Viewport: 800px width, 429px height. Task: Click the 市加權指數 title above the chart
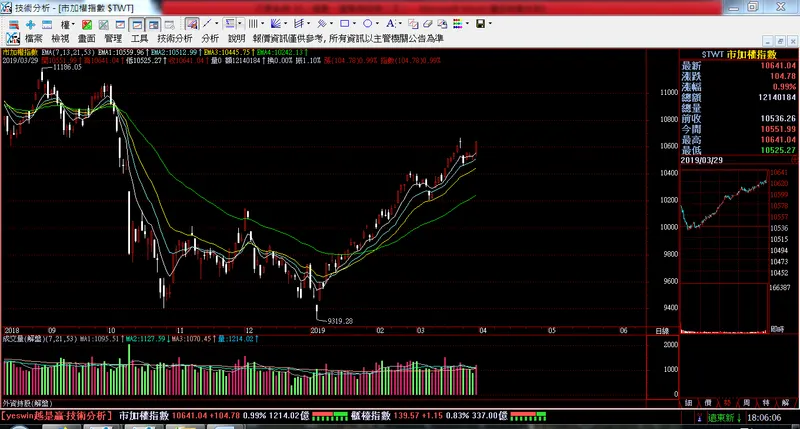click(x=20, y=53)
